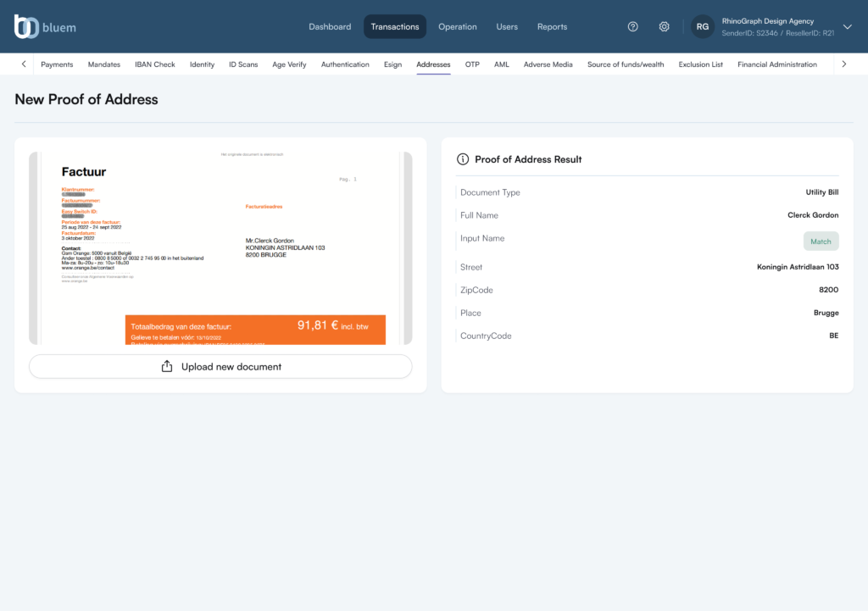Switch to the Payments tab
This screenshot has height=611, width=868.
click(x=57, y=64)
